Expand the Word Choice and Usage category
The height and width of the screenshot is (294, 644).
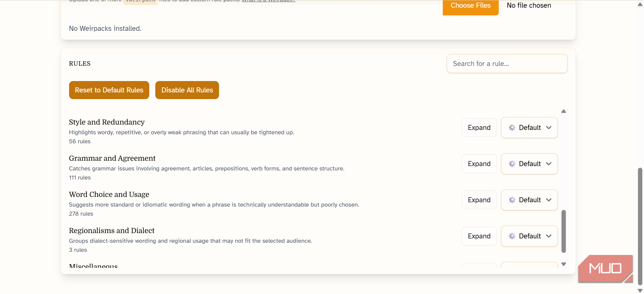point(479,200)
